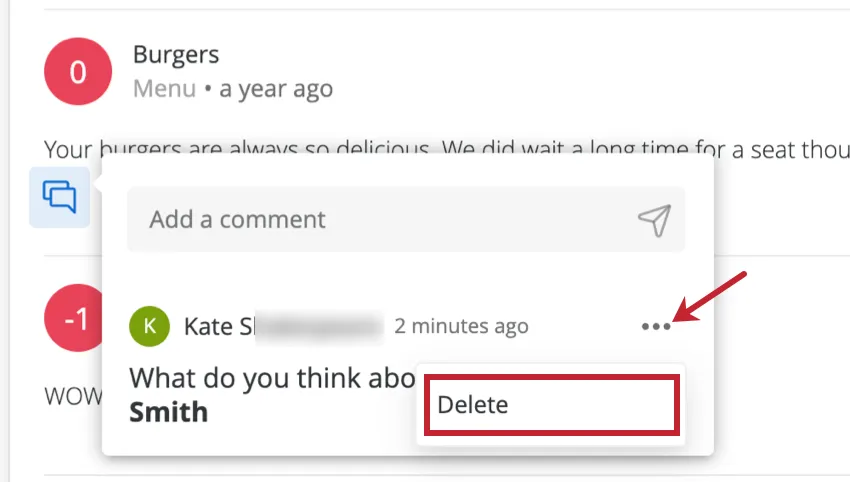
Task: Open the three-dot comment options menu
Action: click(x=655, y=327)
